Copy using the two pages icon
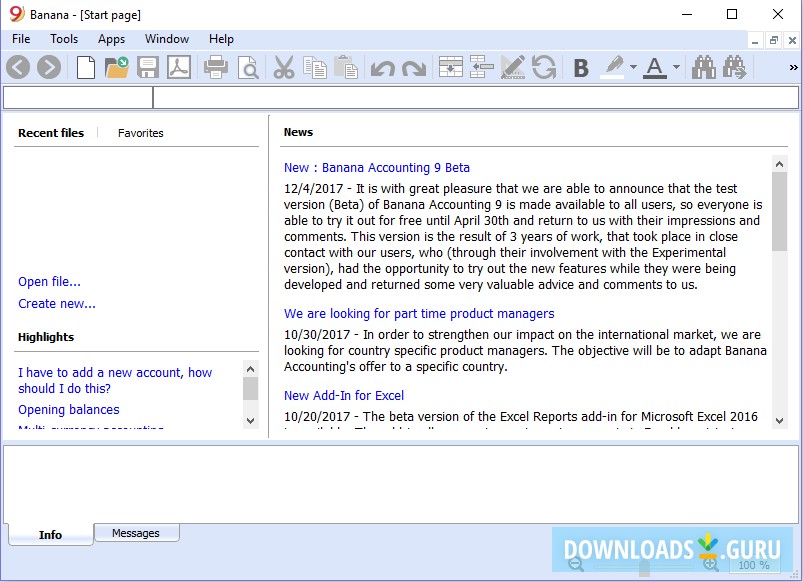The image size is (803, 582). click(x=314, y=67)
